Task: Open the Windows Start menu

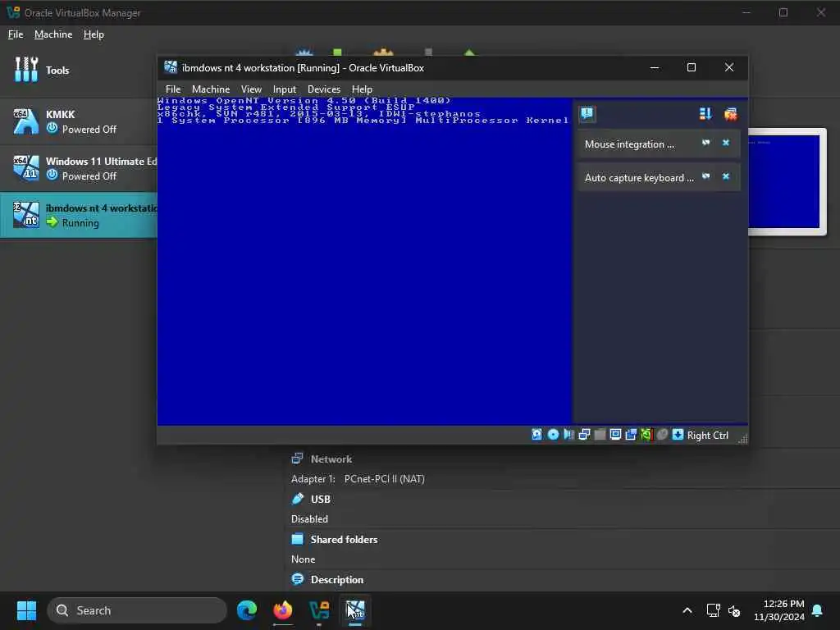Action: pos(26,610)
